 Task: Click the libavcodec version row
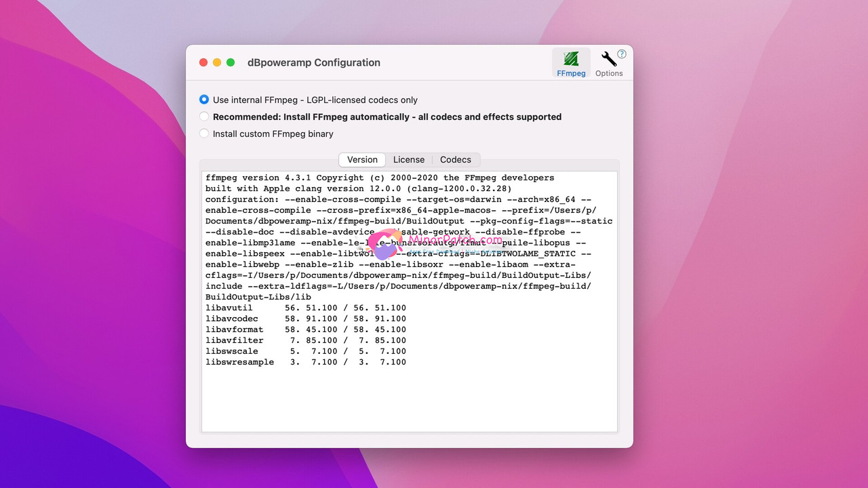click(306, 319)
